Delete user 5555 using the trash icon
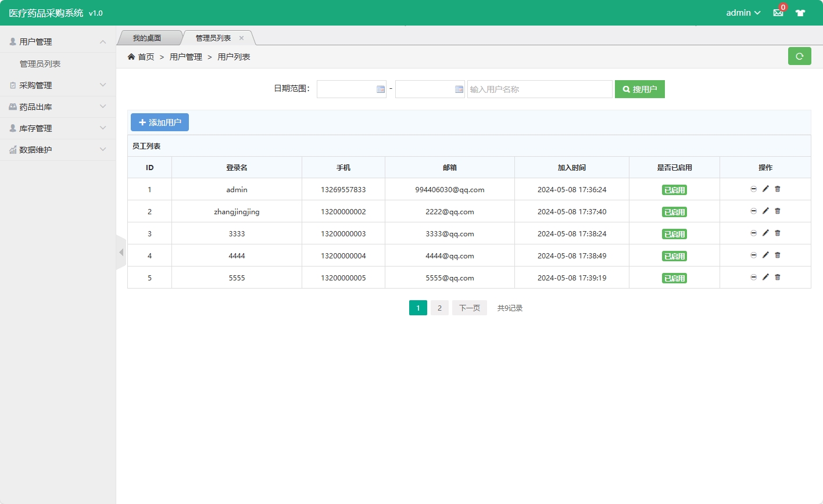This screenshot has width=823, height=504. (778, 278)
